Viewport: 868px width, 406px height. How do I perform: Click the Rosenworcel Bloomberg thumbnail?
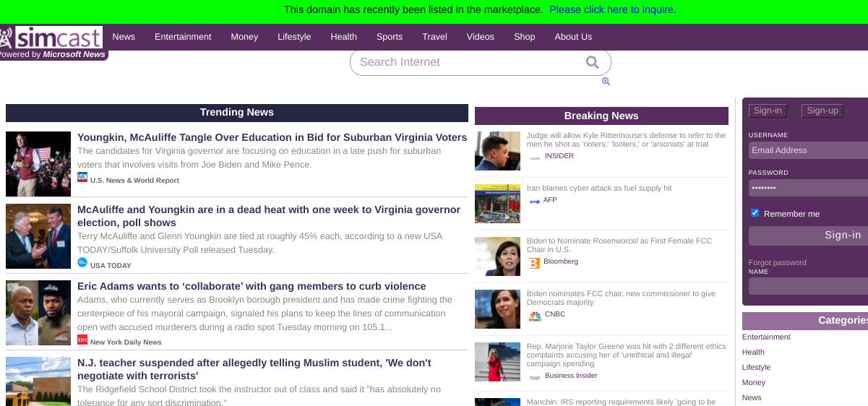click(497, 256)
